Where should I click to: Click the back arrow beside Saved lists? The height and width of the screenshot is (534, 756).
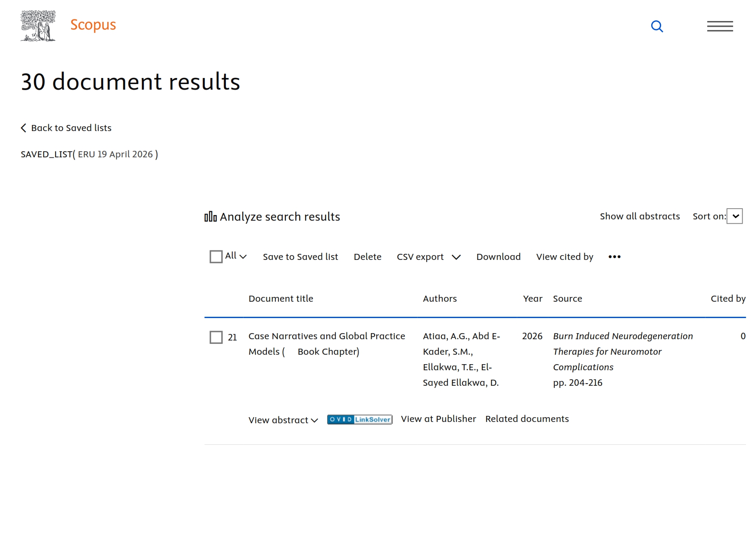click(24, 128)
